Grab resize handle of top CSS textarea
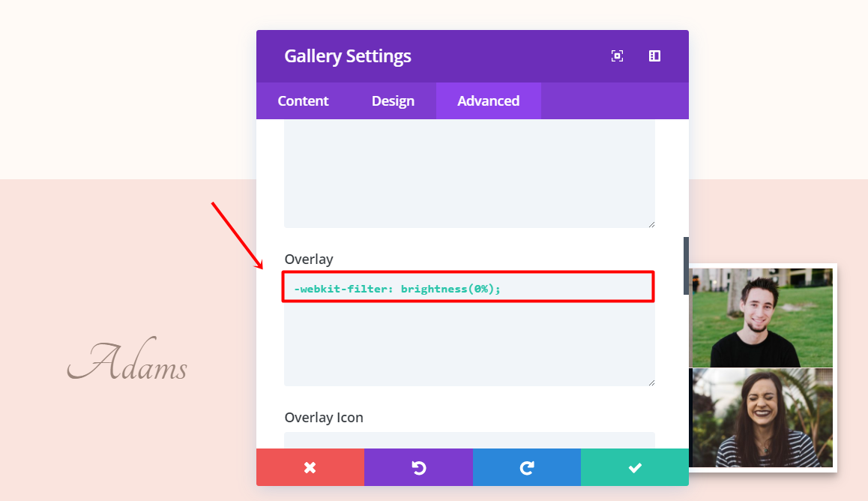The width and height of the screenshot is (868, 501). click(651, 223)
